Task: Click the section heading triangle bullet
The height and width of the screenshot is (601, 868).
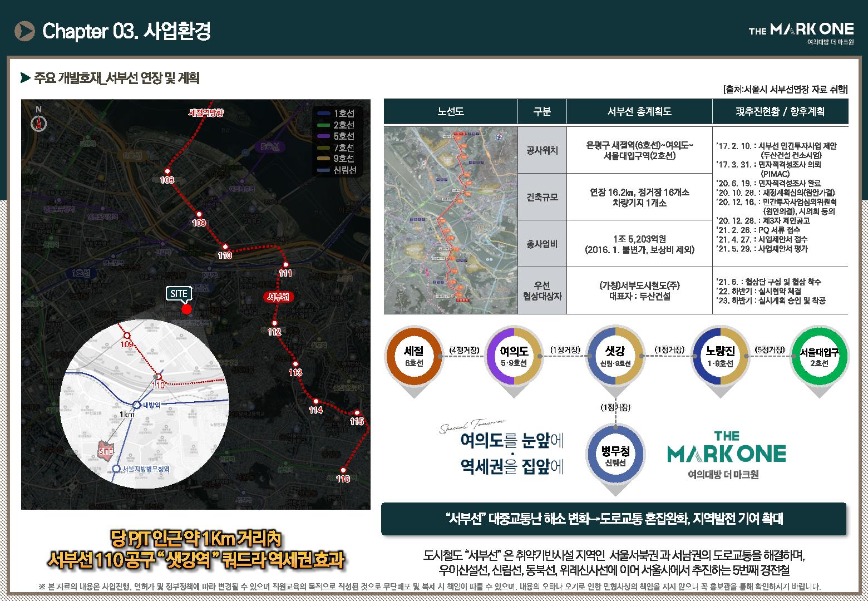Action: tap(25, 77)
